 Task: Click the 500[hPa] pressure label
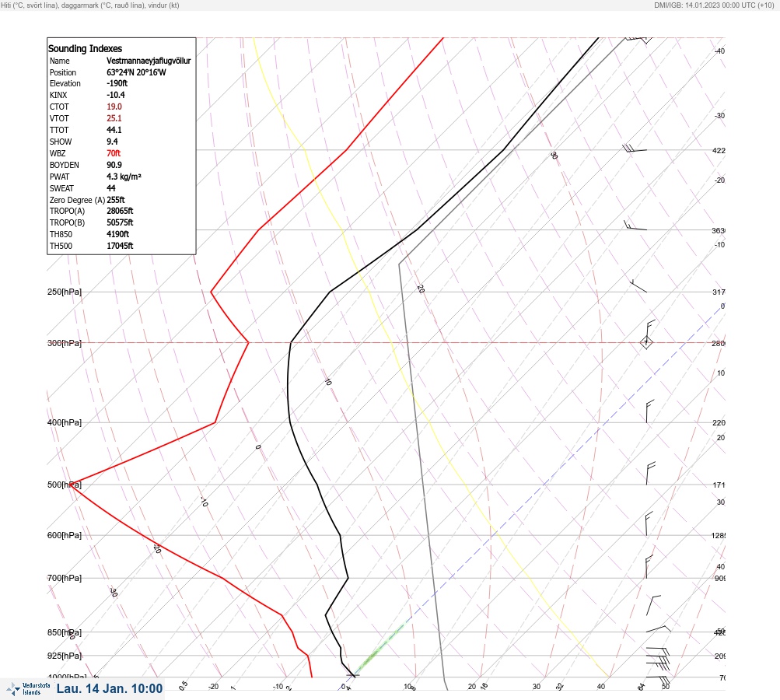[x=65, y=485]
